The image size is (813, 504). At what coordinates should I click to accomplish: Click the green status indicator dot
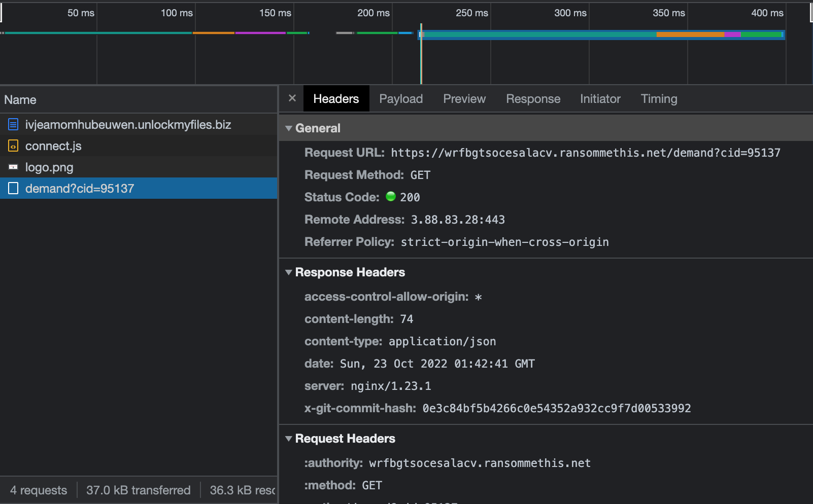391,197
